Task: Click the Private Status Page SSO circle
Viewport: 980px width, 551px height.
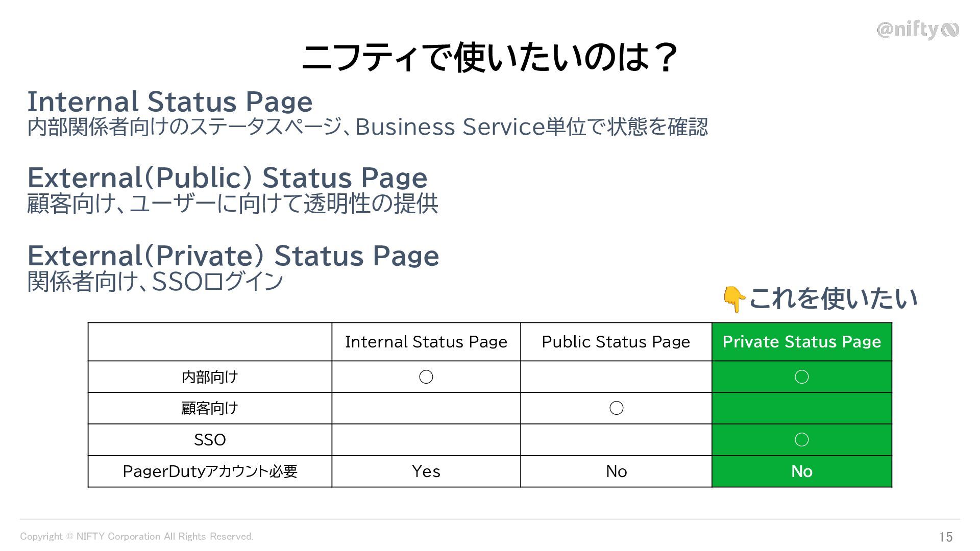Action: pos(801,440)
